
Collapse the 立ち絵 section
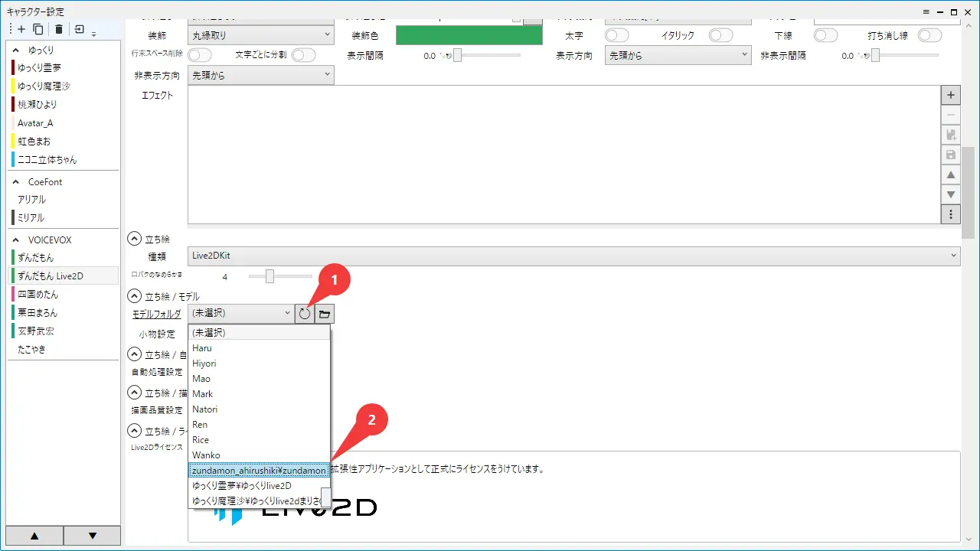[x=134, y=239]
